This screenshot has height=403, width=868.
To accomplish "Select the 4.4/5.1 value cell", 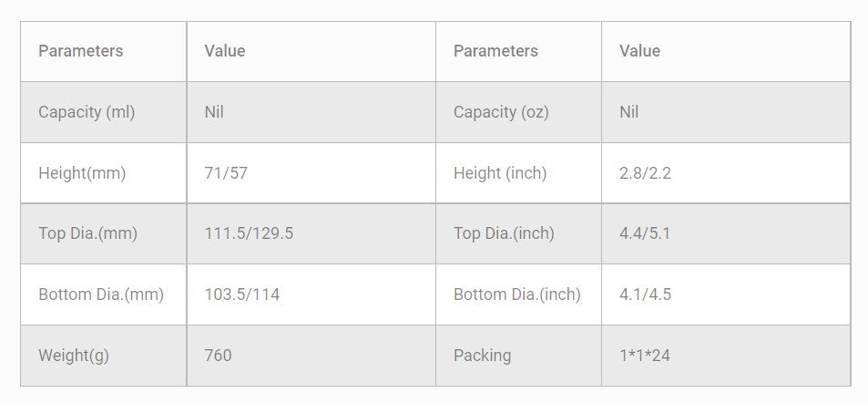I will [x=645, y=233].
